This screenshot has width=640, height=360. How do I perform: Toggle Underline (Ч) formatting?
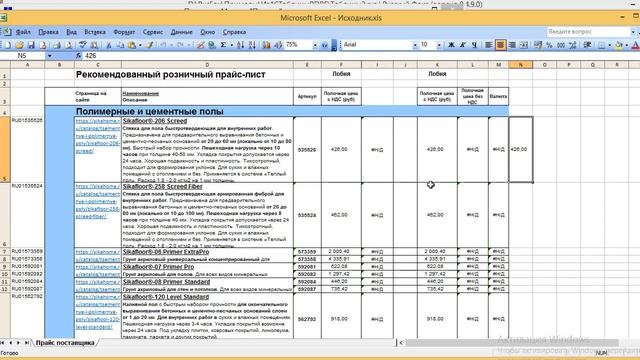pyautogui.click(x=474, y=45)
